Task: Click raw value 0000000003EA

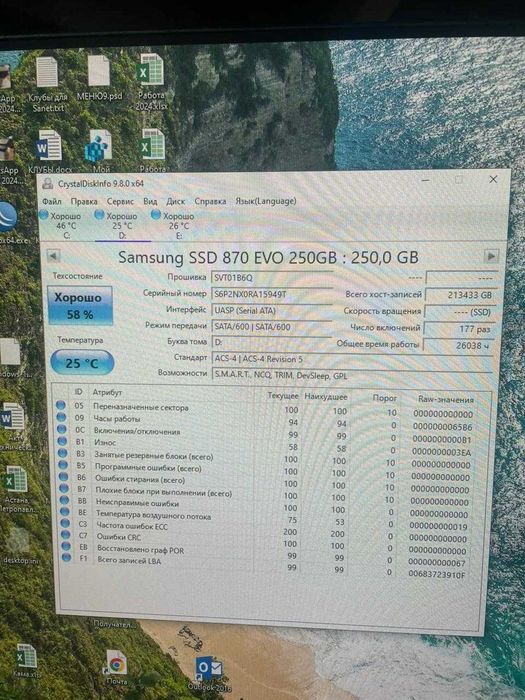Action: pos(442,452)
